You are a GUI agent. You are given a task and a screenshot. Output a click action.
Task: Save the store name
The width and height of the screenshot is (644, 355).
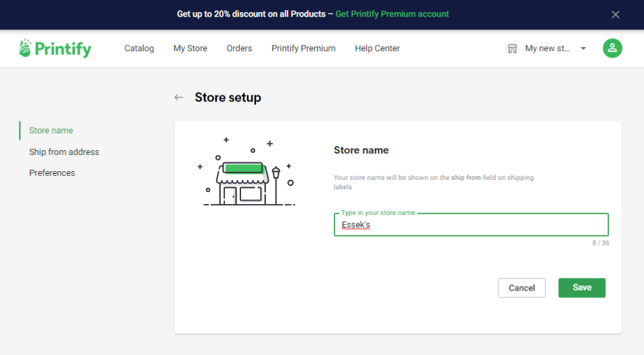tap(582, 288)
